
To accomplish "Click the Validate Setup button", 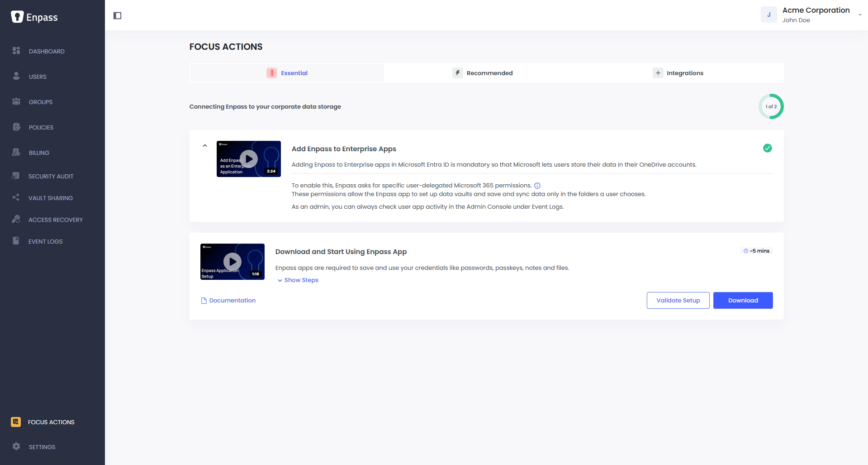I will [x=678, y=300].
